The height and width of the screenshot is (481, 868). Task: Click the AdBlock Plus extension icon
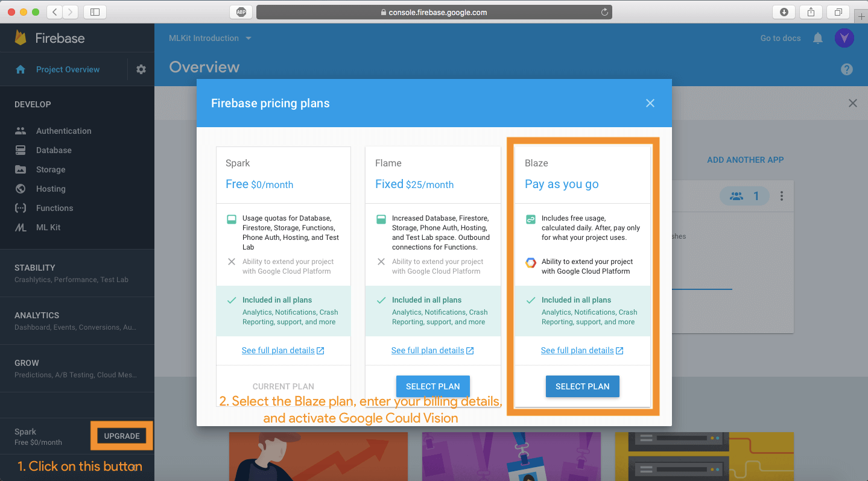[x=241, y=12]
